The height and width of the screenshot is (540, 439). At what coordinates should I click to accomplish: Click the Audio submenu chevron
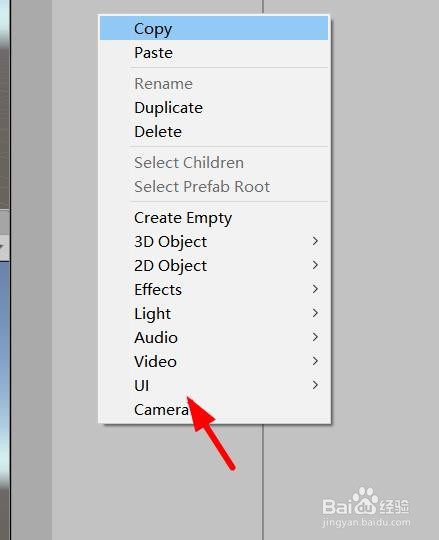coord(315,337)
